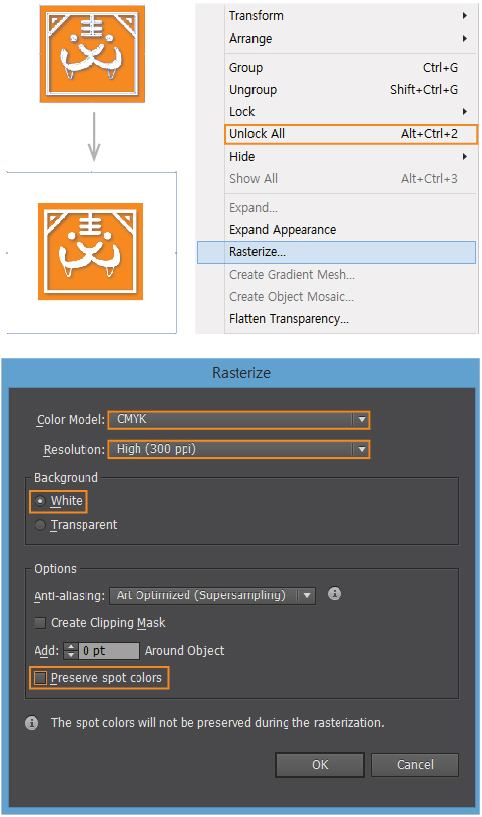Select the Transparent background radio button
The width and height of the screenshot is (482, 817).
pos(40,525)
